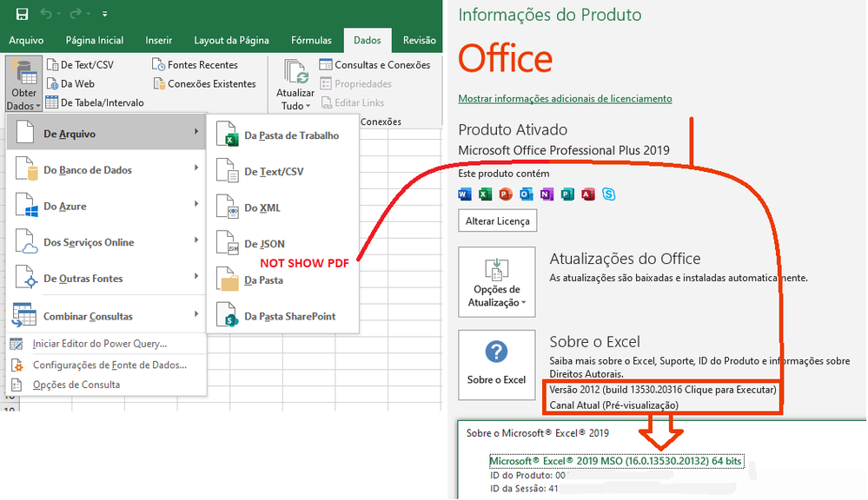Click Da Web in the ribbon
868x500 pixels.
click(70, 83)
